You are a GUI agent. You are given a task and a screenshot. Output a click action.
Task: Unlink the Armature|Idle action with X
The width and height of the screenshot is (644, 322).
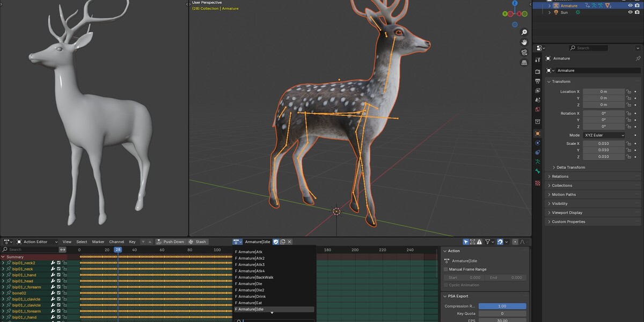289,242
